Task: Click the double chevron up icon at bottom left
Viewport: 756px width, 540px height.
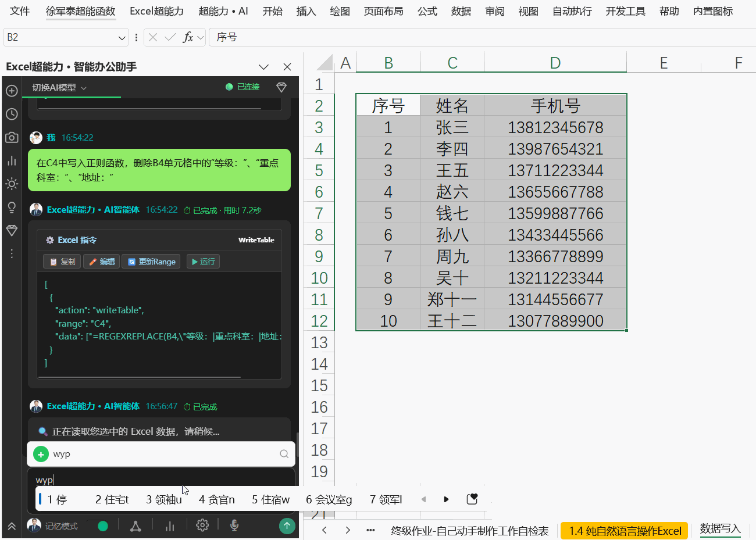Action: pos(12,526)
